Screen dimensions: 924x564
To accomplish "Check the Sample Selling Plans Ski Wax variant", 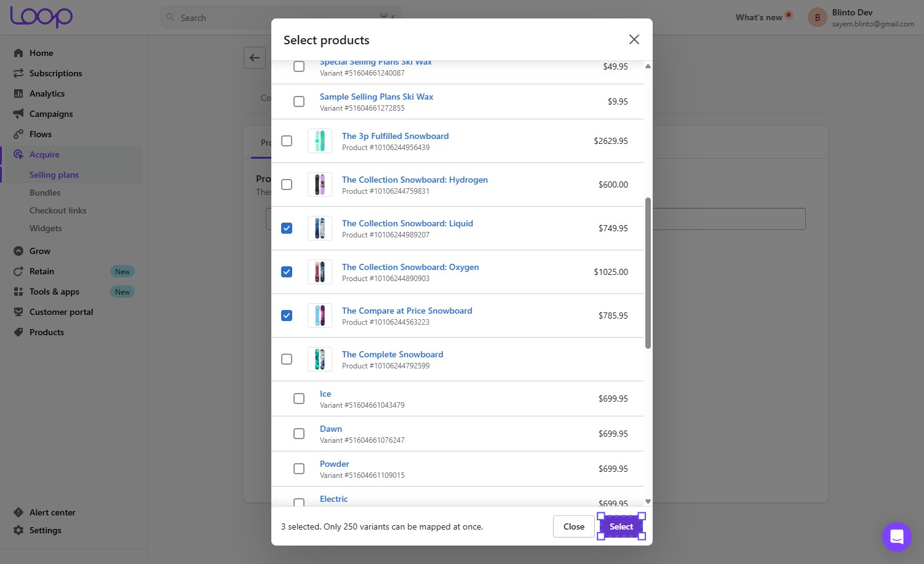I will (x=299, y=101).
